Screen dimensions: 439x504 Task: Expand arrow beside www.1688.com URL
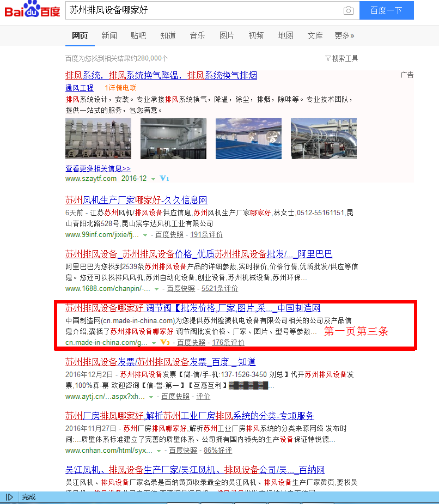click(x=156, y=289)
